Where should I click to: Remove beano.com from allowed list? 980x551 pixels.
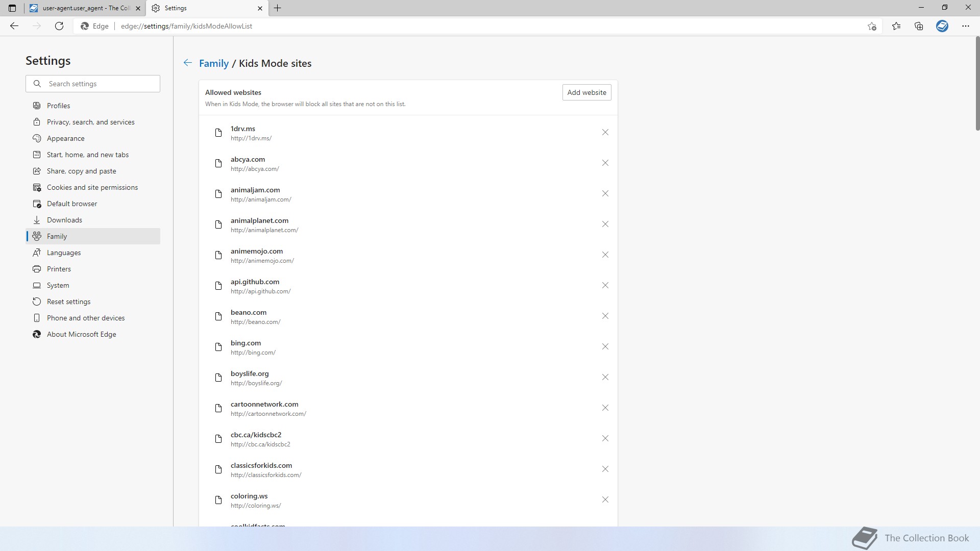pos(605,316)
